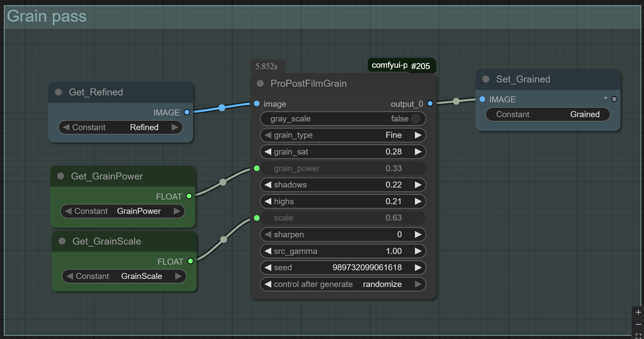Select previous Constant in Get_GrainScale node
This screenshot has height=339, width=644.
69,276
